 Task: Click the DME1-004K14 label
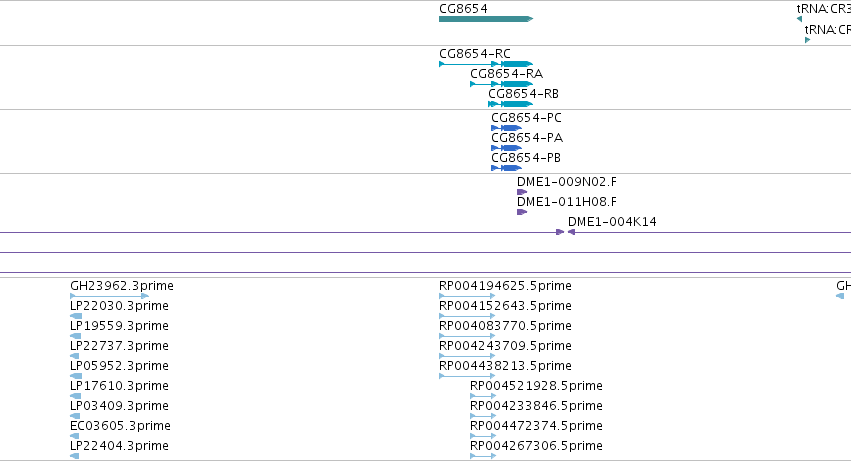pos(612,222)
